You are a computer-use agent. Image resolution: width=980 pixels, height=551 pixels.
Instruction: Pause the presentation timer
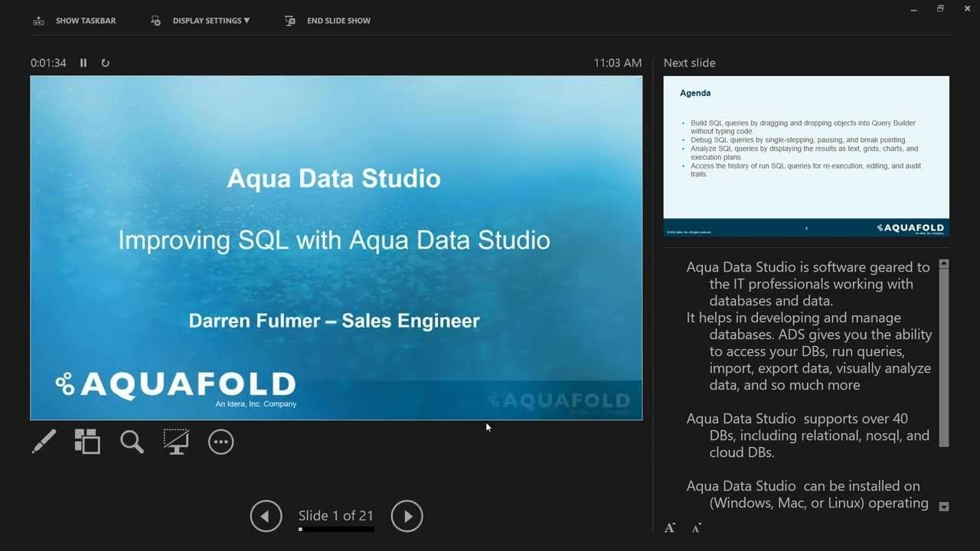(83, 63)
